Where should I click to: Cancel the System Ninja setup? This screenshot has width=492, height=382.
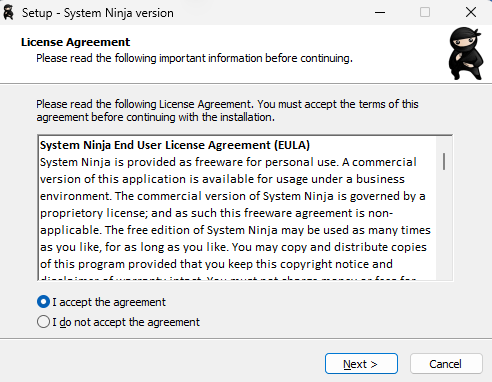click(446, 364)
